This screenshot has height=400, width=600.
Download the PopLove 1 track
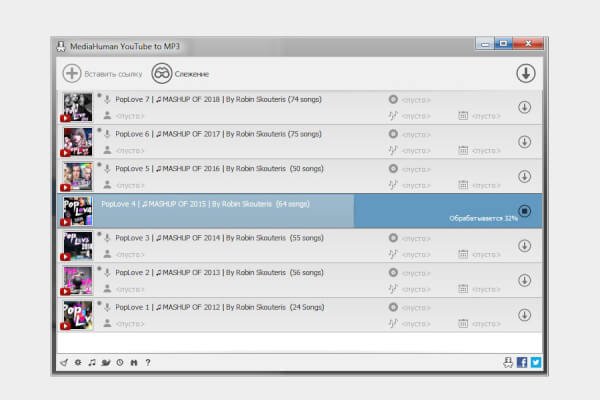524,315
